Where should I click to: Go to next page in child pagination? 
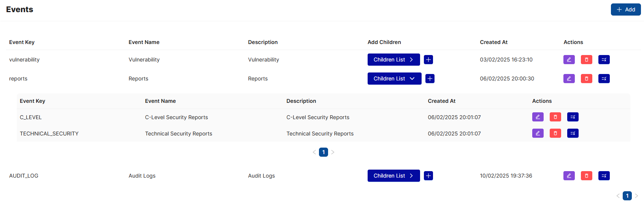pyautogui.click(x=333, y=152)
